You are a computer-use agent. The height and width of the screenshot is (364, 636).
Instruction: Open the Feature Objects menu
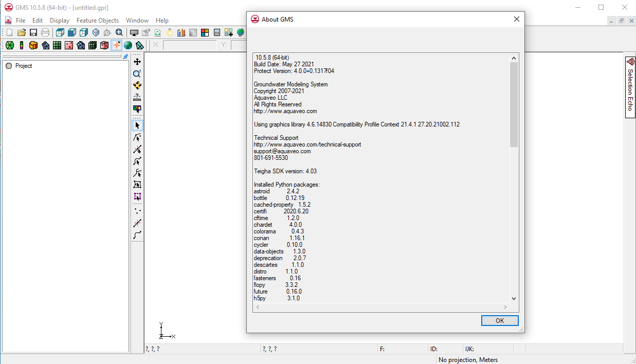pyautogui.click(x=98, y=21)
